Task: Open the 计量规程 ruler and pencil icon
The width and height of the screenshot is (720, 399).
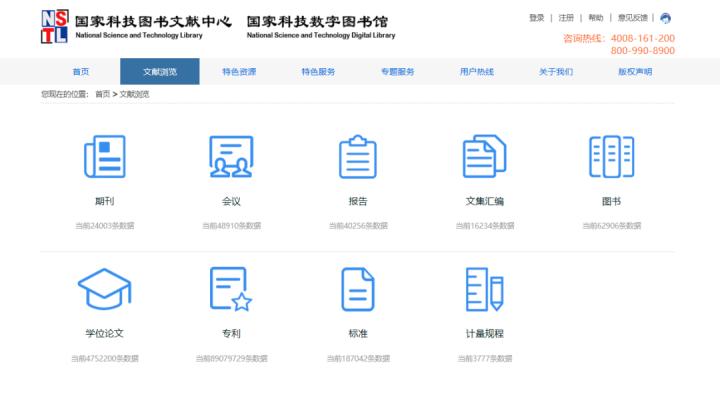Action: coord(484,289)
